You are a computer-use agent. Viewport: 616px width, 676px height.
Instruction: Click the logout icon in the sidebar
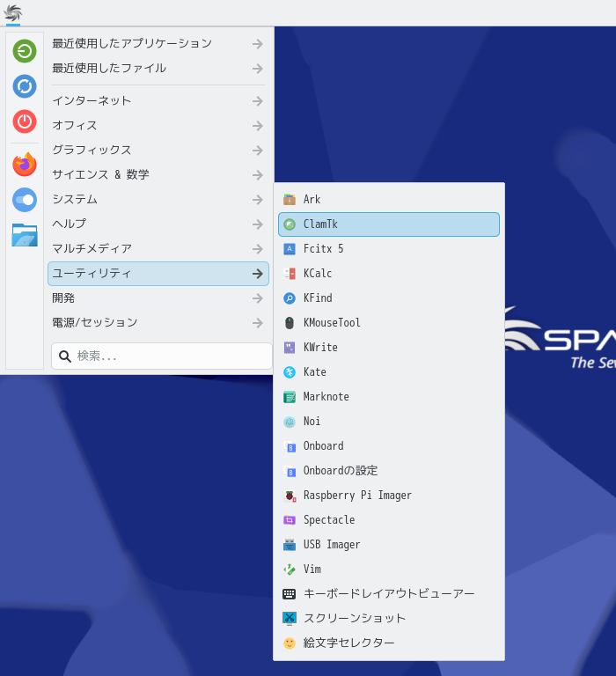coord(25,51)
